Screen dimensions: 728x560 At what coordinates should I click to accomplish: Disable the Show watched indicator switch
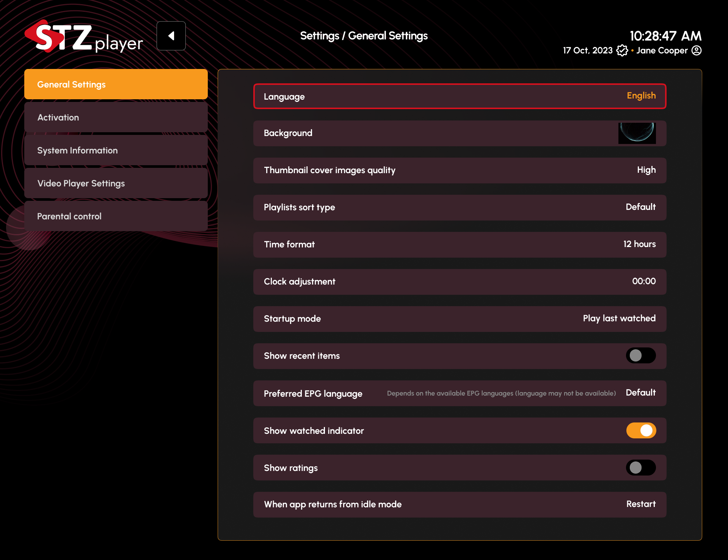(x=641, y=430)
